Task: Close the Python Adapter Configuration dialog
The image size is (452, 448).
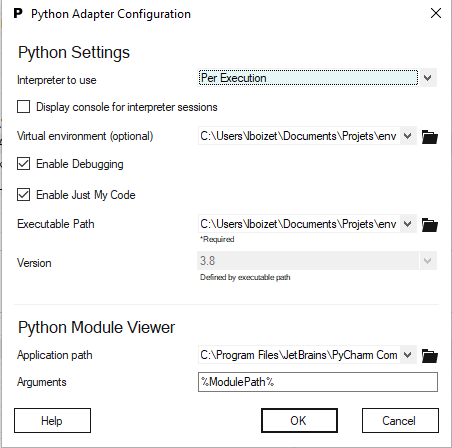Action: click(x=436, y=14)
